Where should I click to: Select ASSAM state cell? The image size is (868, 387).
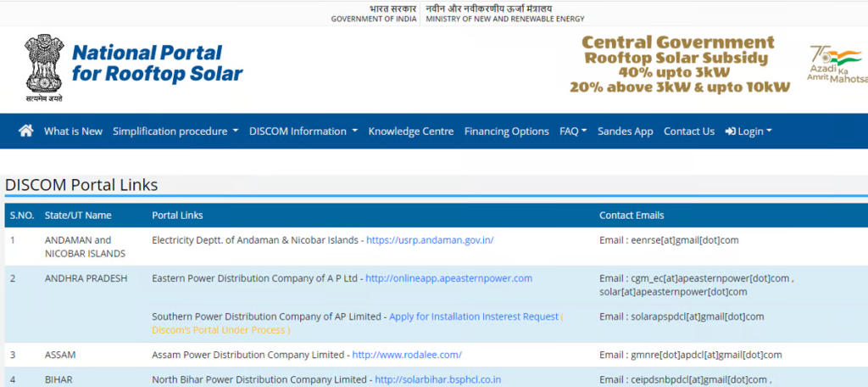(60, 355)
